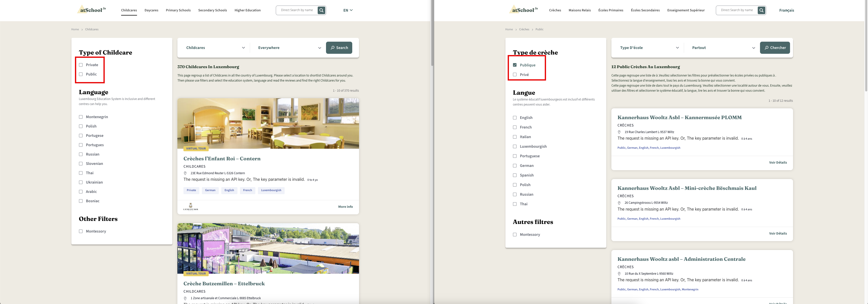Click location pin beside 10 Rue du X Septembre
868x304 pixels.
coord(619,274)
